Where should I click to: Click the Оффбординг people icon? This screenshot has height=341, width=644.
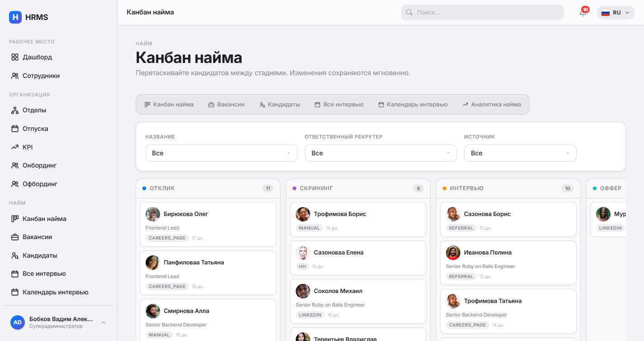[15, 184]
